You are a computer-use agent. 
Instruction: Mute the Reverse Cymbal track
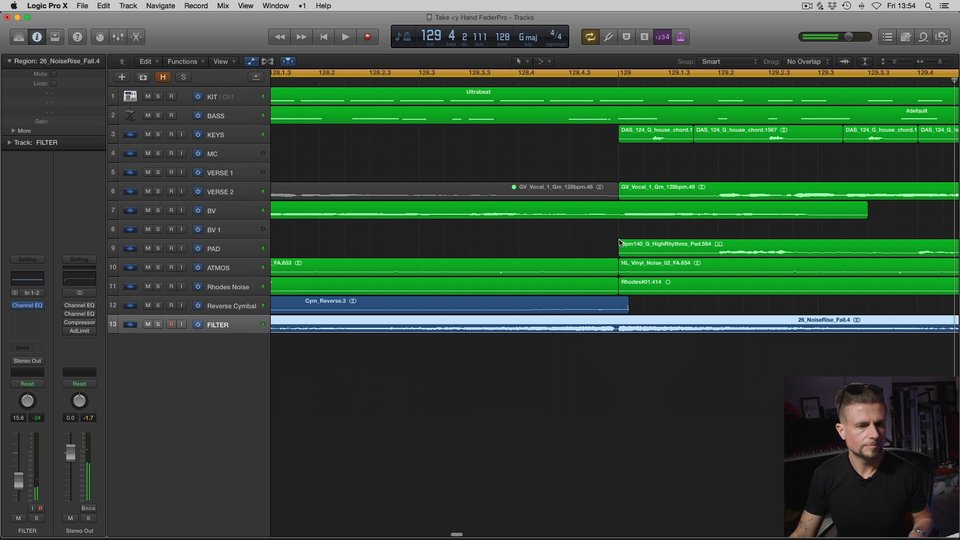tap(148, 306)
